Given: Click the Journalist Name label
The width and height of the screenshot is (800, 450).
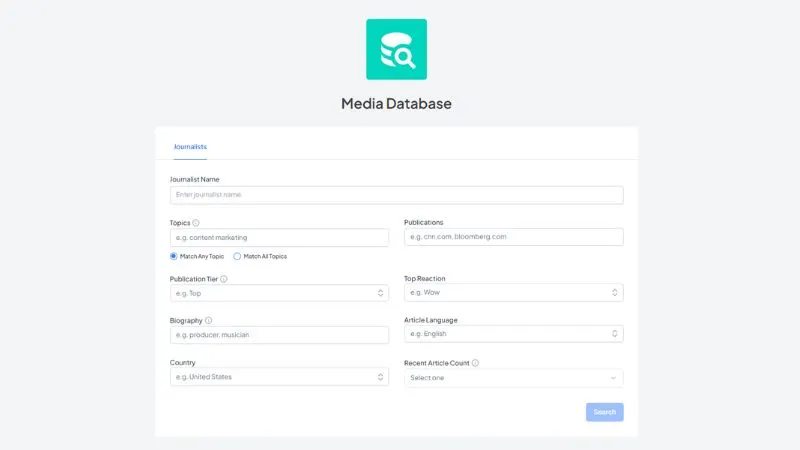Looking at the screenshot, I should tap(194, 180).
